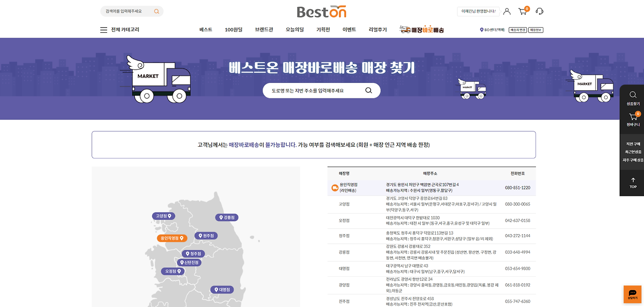This screenshot has height=307, width=644.
Task: Click the 대명점 store name in the table
Action: pos(344,268)
